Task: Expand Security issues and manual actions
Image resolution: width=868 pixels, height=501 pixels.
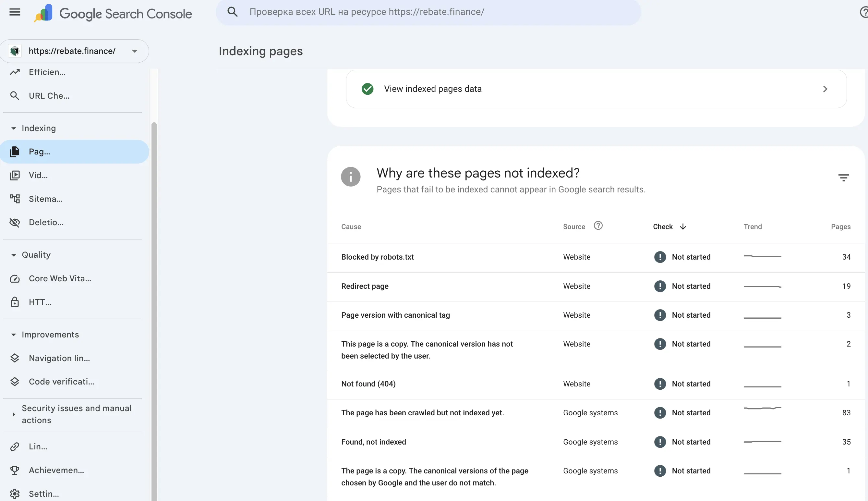Action: pyautogui.click(x=13, y=414)
